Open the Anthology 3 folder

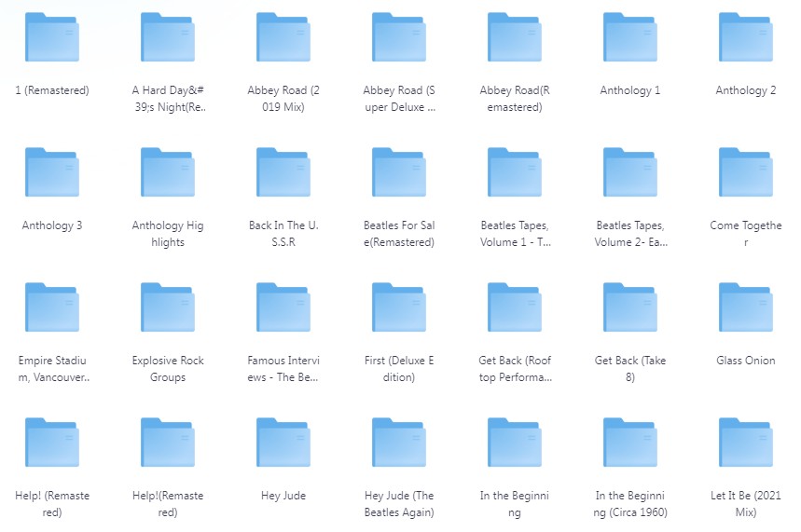pos(52,173)
